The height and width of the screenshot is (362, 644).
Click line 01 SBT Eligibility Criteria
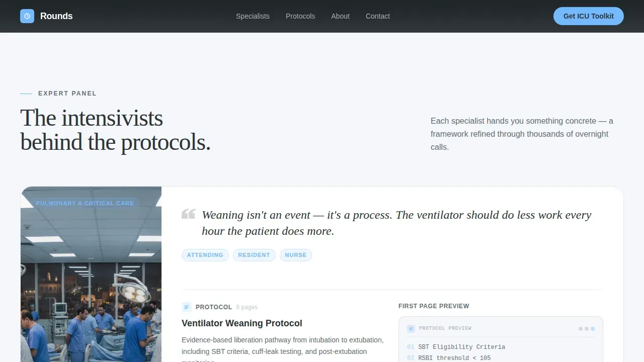(456, 347)
